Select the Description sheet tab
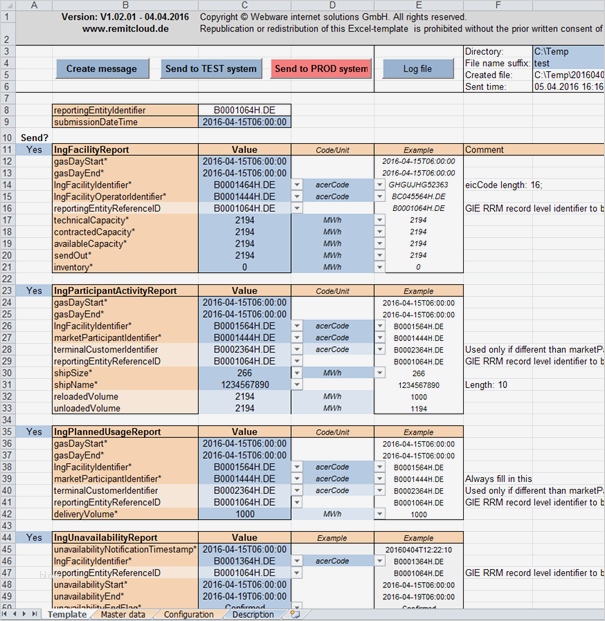 click(253, 614)
